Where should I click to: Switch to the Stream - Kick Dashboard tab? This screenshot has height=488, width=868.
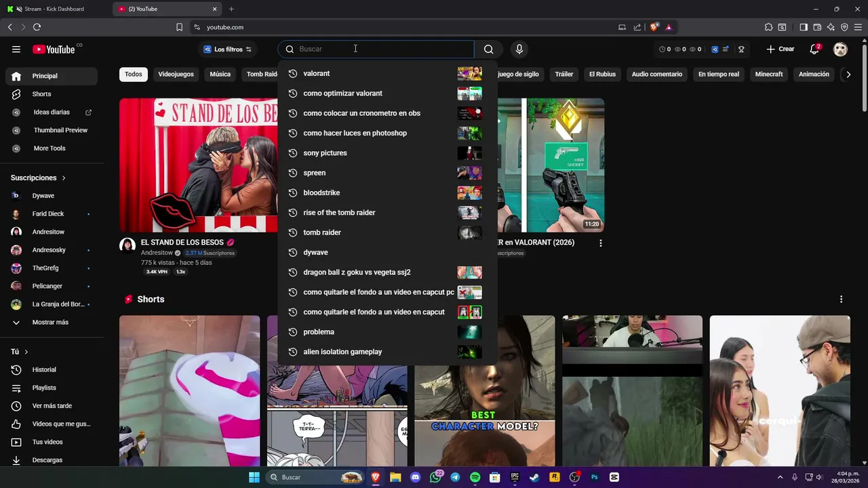(54, 9)
